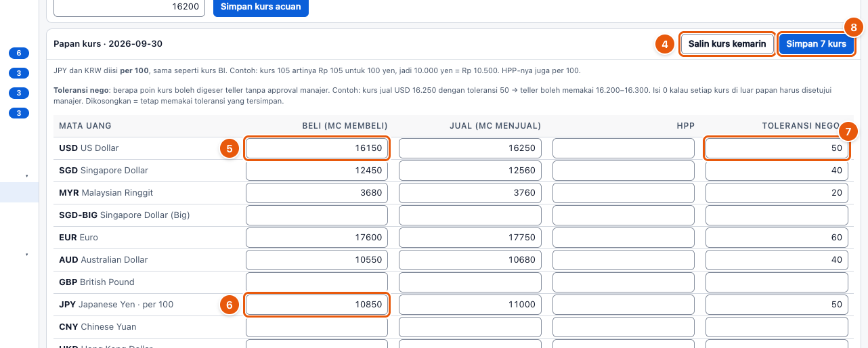The image size is (868, 348).
Task: Edit JPY tolerance field showing 50
Action: pyautogui.click(x=777, y=305)
